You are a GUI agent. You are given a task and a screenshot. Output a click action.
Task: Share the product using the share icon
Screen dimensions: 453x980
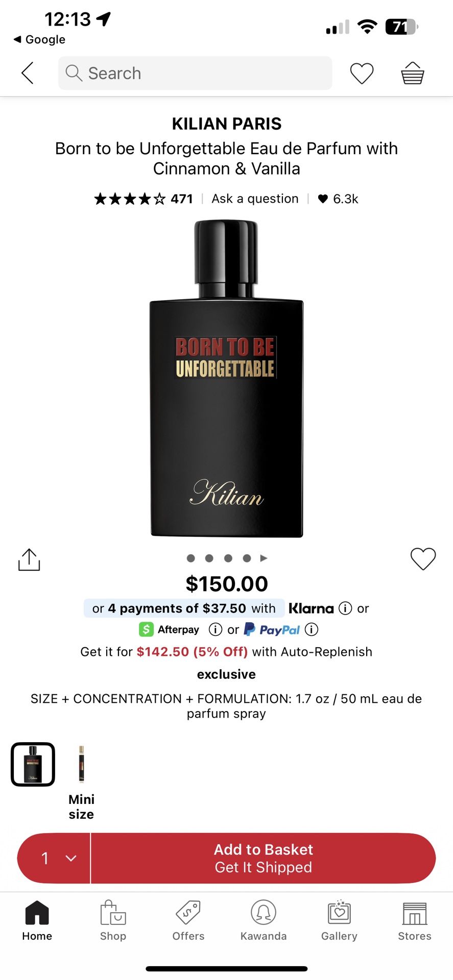pos(29,559)
